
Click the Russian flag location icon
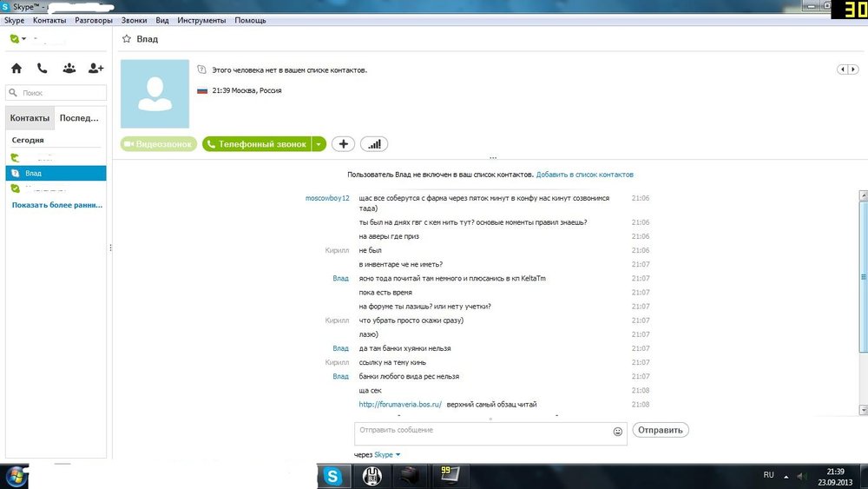(202, 90)
